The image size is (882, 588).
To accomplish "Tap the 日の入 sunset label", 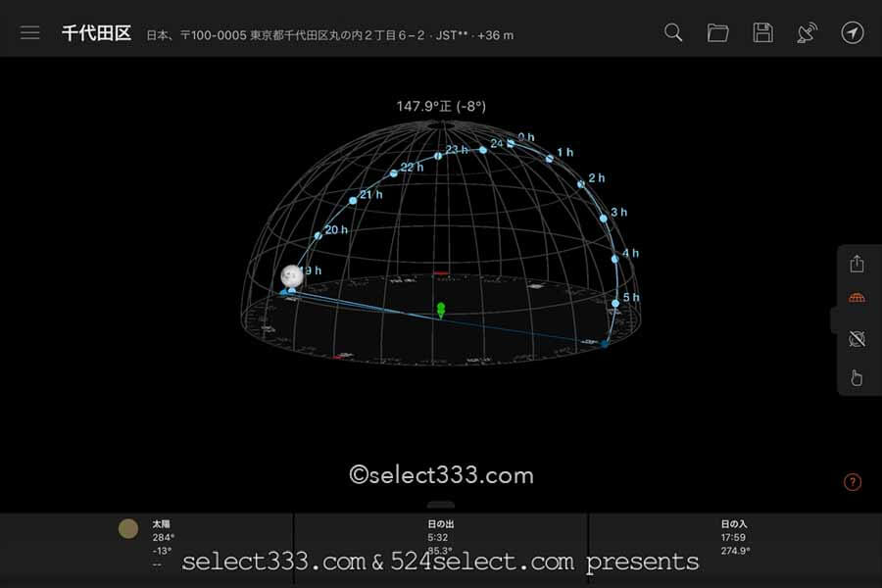I will (734, 524).
